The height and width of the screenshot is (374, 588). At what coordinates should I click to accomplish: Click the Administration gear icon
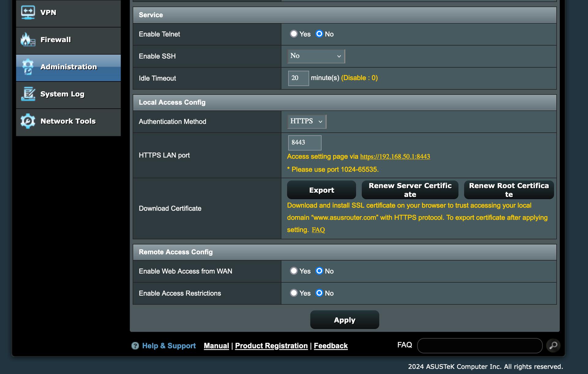coord(28,67)
